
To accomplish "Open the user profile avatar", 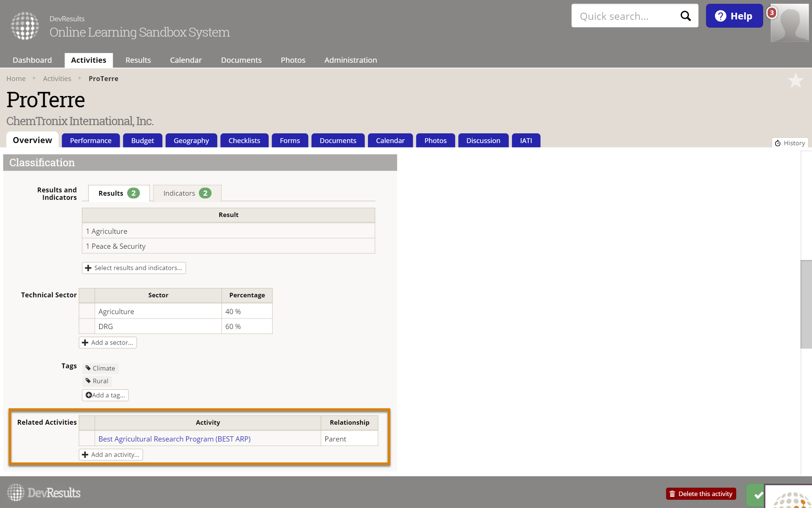I will pos(789,23).
